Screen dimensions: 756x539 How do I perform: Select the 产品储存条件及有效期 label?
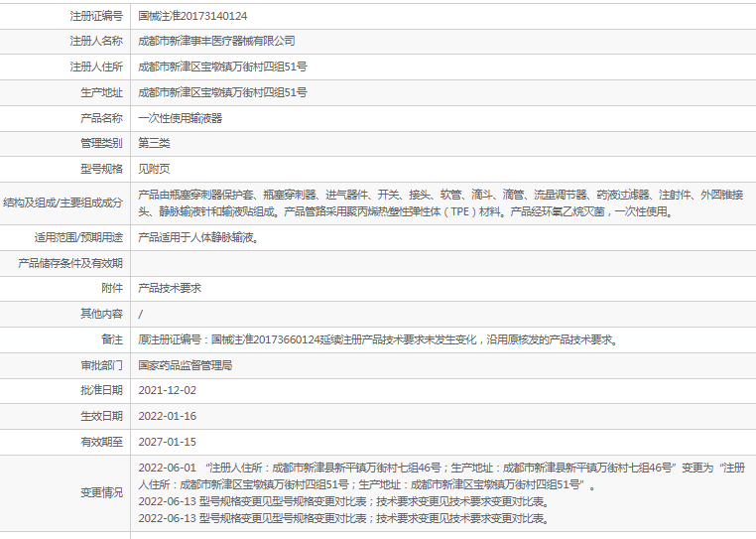(x=70, y=263)
